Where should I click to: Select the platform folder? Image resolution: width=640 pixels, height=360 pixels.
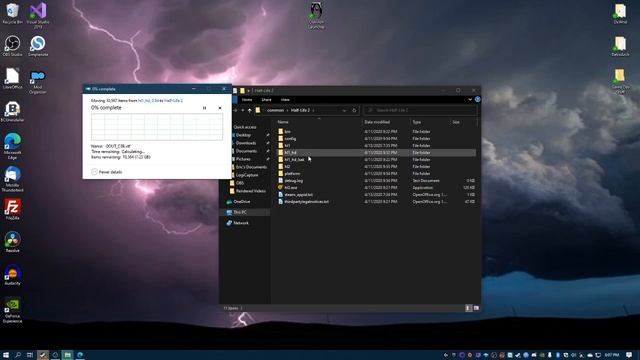[x=292, y=173]
